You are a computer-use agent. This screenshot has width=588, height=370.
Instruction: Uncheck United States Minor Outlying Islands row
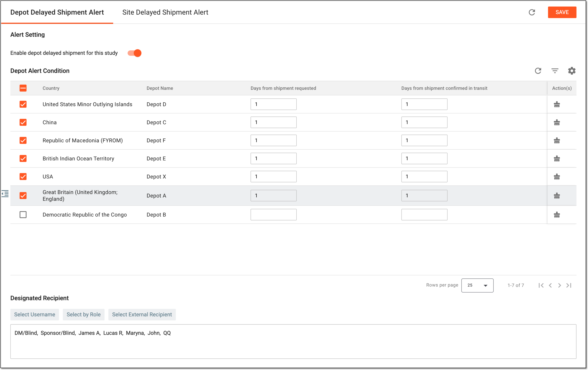click(23, 104)
